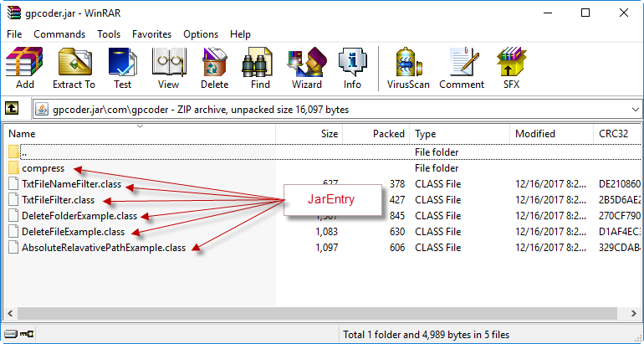Click the Extract To toolbar icon
The image size is (644, 344).
(x=74, y=68)
